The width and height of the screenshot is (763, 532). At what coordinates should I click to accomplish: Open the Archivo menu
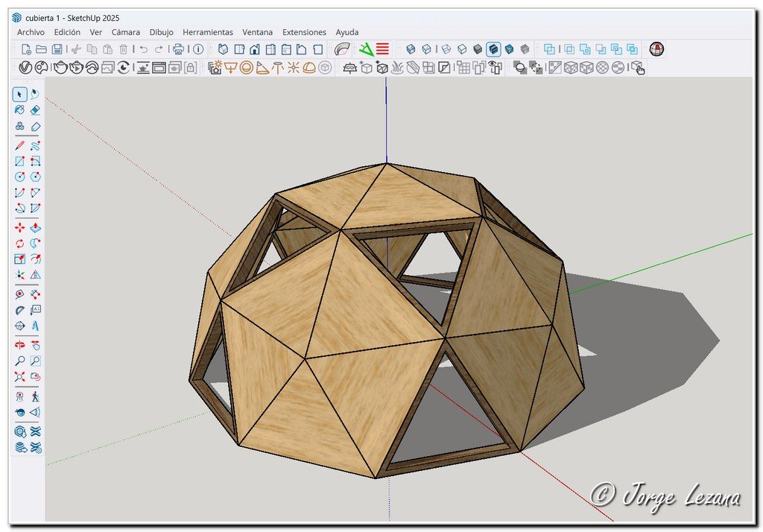(31, 32)
